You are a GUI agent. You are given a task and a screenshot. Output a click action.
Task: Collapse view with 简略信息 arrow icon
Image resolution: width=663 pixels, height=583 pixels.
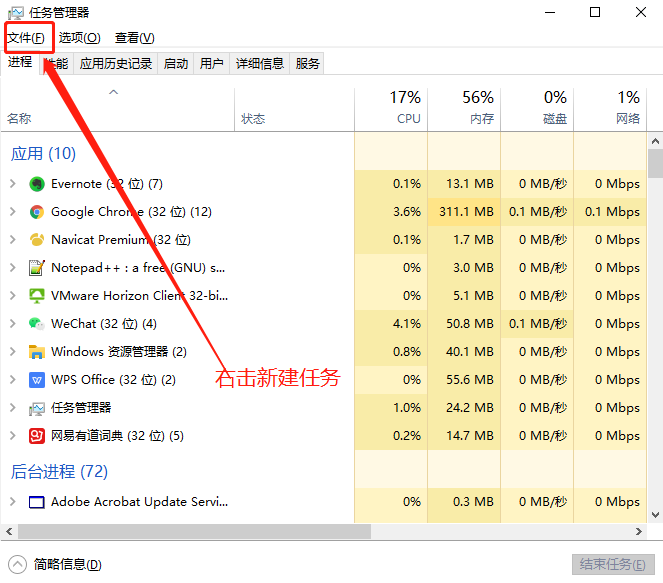coord(17,564)
